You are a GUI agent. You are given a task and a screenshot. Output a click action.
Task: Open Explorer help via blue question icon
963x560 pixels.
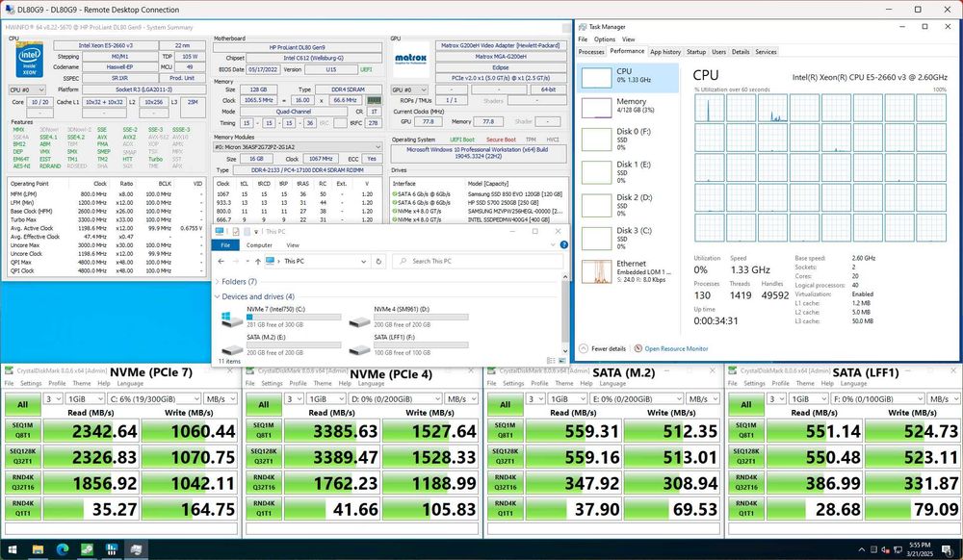coord(563,244)
